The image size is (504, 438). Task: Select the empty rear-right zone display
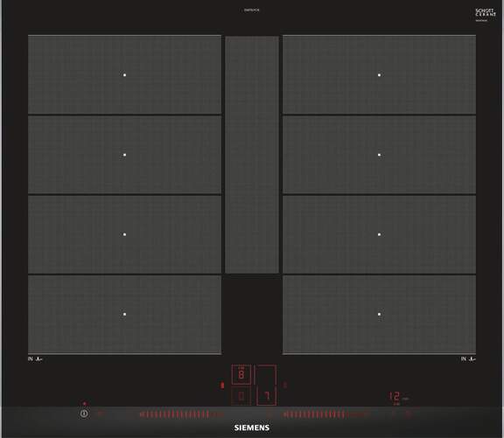[265, 374]
